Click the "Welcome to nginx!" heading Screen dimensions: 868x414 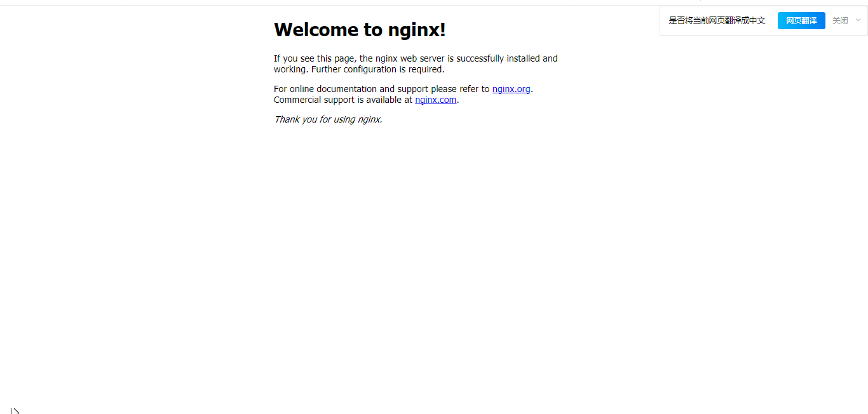point(360,30)
